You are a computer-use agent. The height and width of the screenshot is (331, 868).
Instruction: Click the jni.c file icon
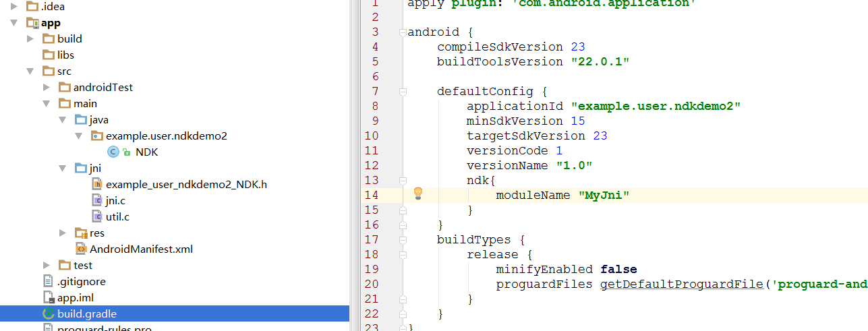click(x=97, y=201)
